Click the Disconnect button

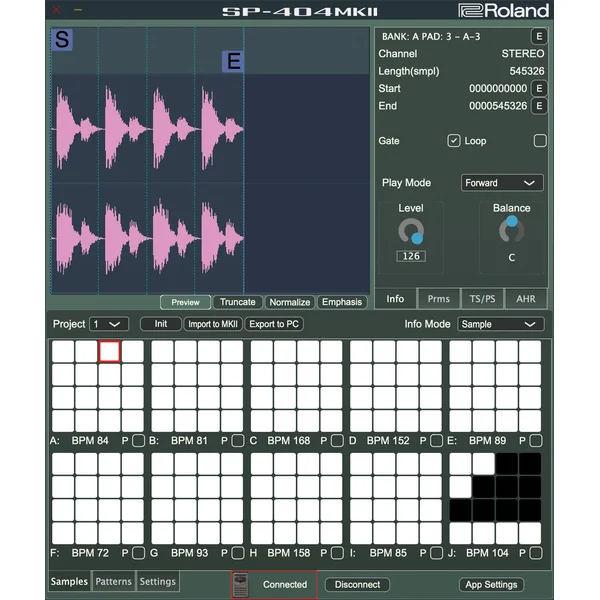coord(357,584)
